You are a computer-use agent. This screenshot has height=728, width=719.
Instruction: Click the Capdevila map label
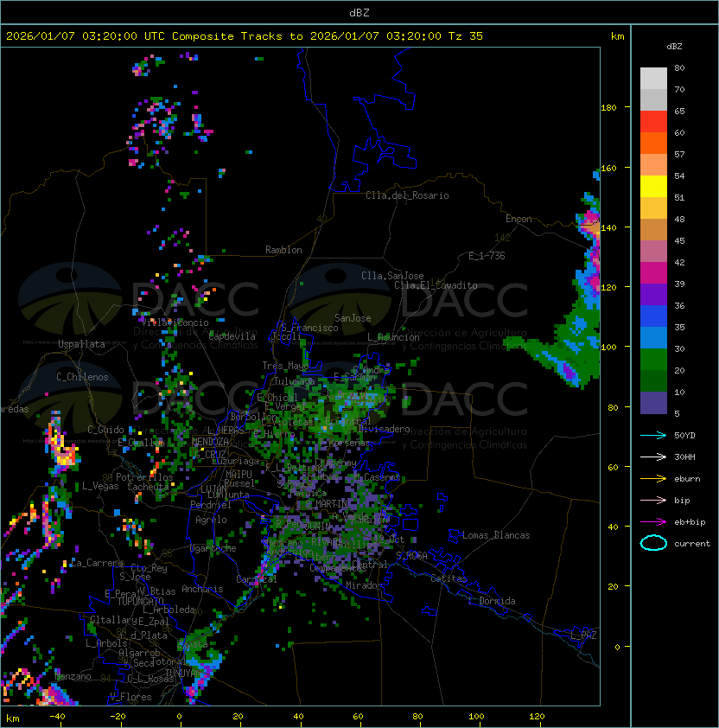point(232,336)
